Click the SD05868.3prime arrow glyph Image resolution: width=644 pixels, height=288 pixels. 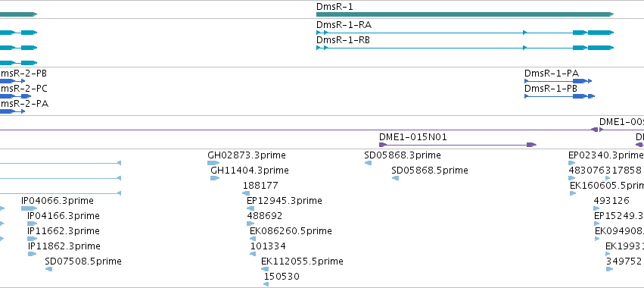(x=368, y=164)
